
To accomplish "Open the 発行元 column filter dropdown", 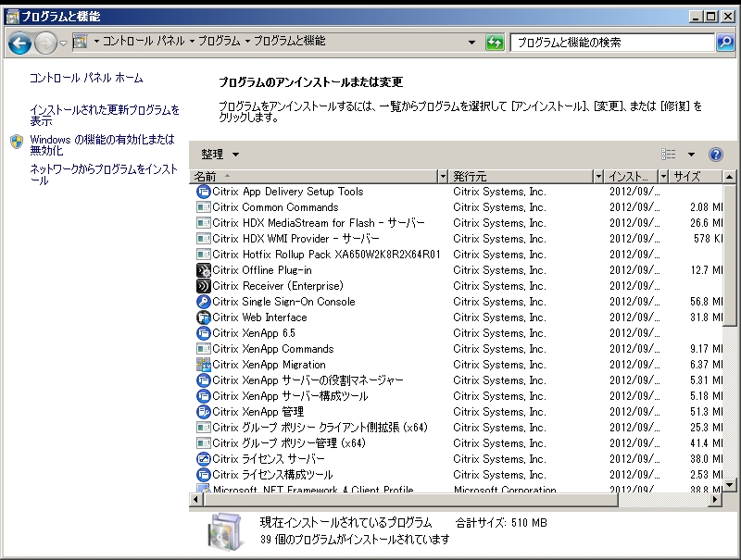I will tap(597, 176).
